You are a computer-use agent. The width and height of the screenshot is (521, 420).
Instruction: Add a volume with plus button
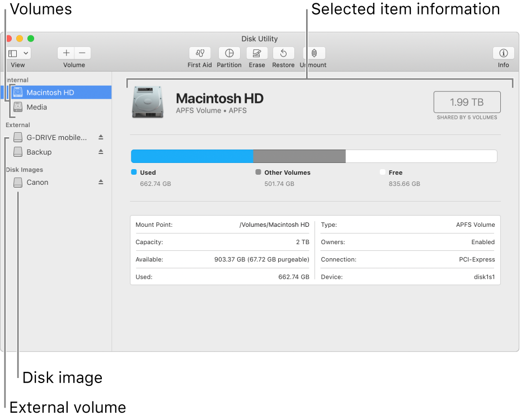[x=66, y=53]
